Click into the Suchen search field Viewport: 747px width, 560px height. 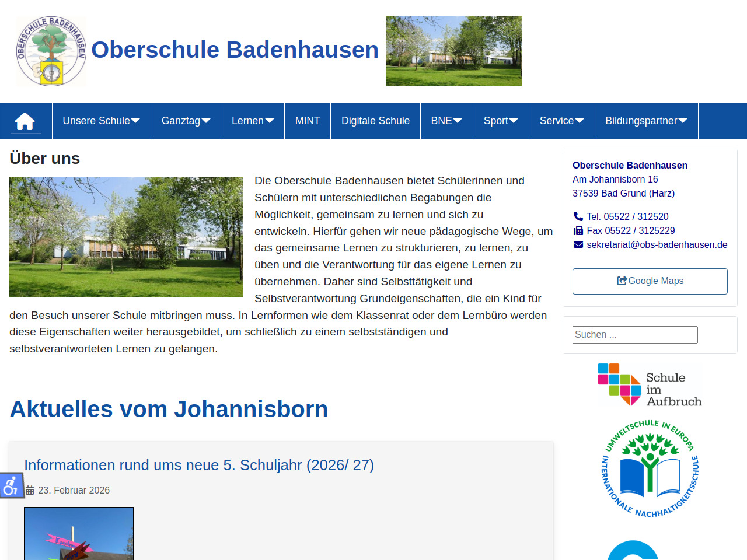coord(635,335)
